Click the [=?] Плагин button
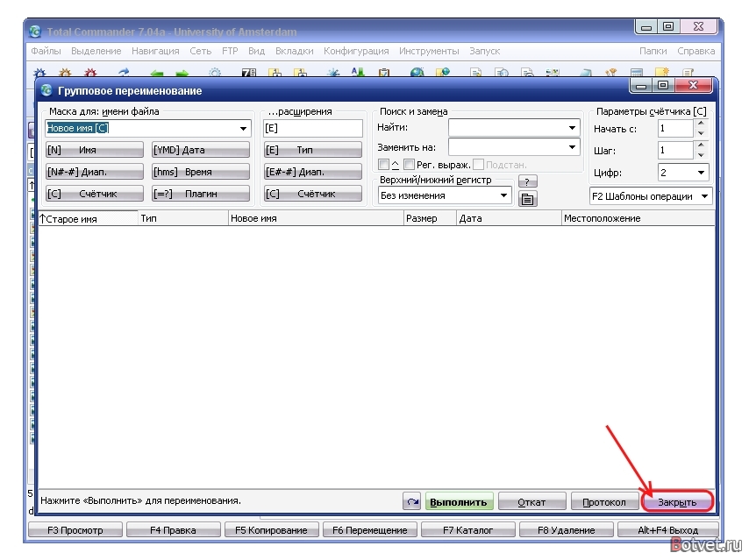This screenshot has height=560, width=749. tap(201, 194)
